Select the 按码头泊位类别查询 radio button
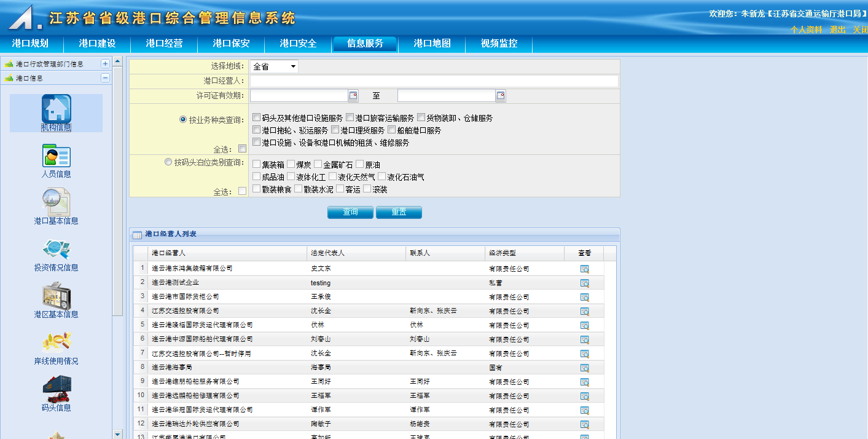The image size is (868, 439). (168, 162)
